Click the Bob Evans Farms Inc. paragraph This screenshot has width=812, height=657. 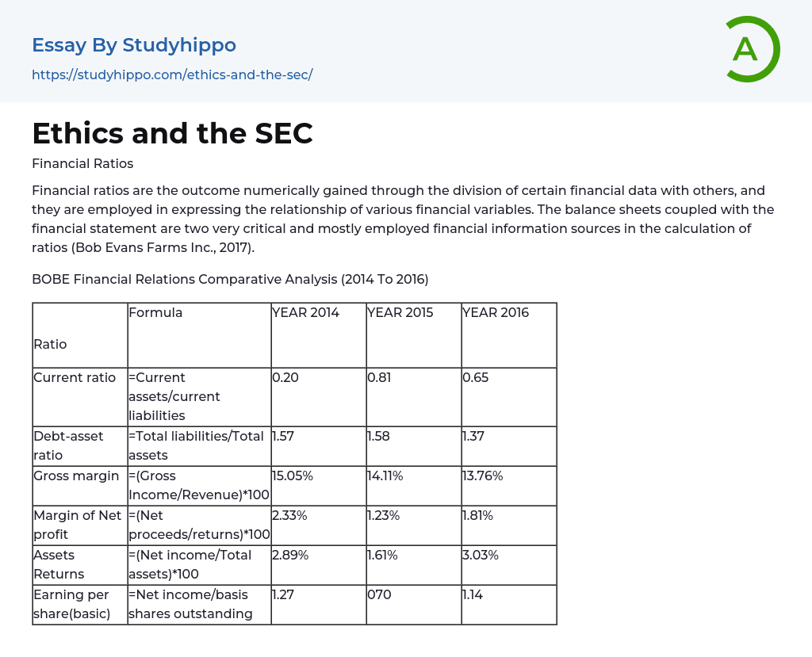(x=403, y=219)
